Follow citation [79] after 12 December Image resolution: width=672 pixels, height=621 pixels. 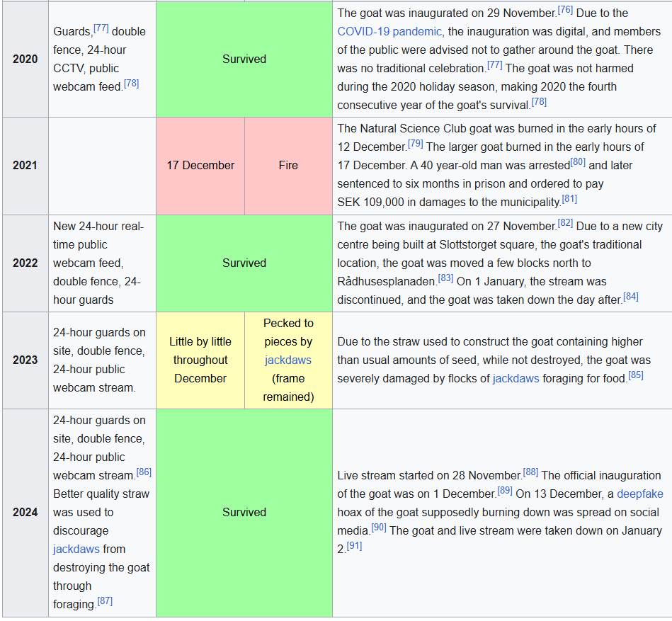[415, 144]
